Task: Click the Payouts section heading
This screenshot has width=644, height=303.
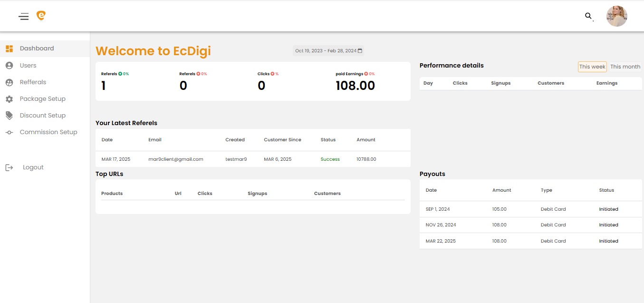Action: pos(433,174)
